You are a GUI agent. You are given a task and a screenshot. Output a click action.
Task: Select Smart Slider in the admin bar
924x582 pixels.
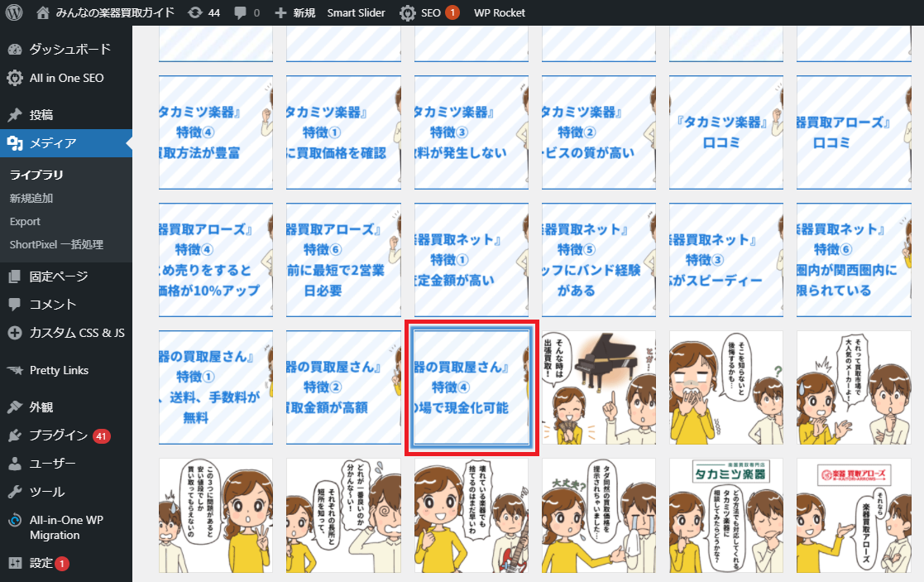[356, 12]
